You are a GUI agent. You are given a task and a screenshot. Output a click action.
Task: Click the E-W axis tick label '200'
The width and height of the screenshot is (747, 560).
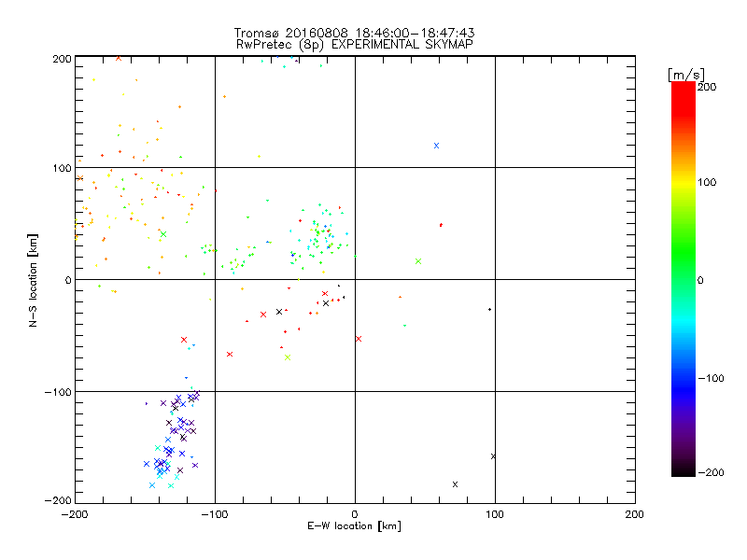[x=635, y=514]
